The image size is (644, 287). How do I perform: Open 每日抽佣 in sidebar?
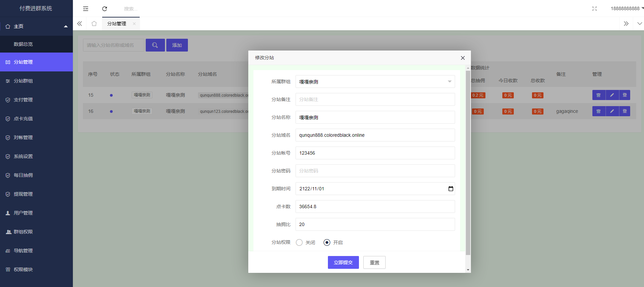pos(36,175)
